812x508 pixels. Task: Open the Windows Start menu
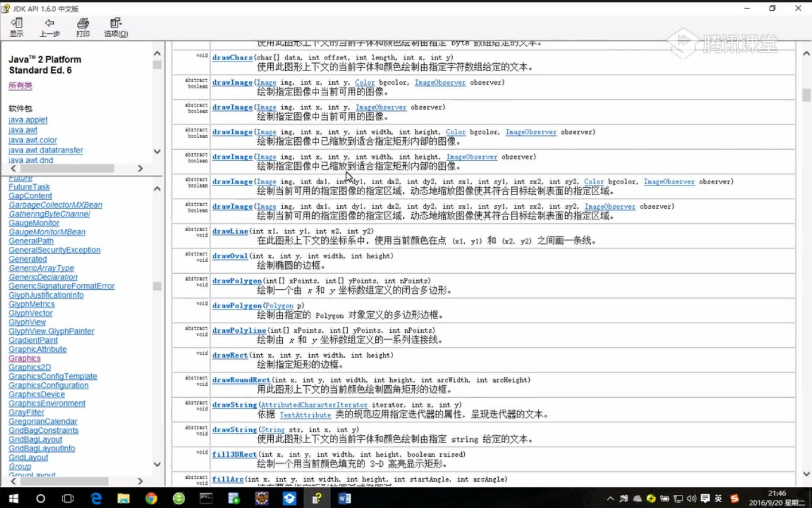click(13, 498)
